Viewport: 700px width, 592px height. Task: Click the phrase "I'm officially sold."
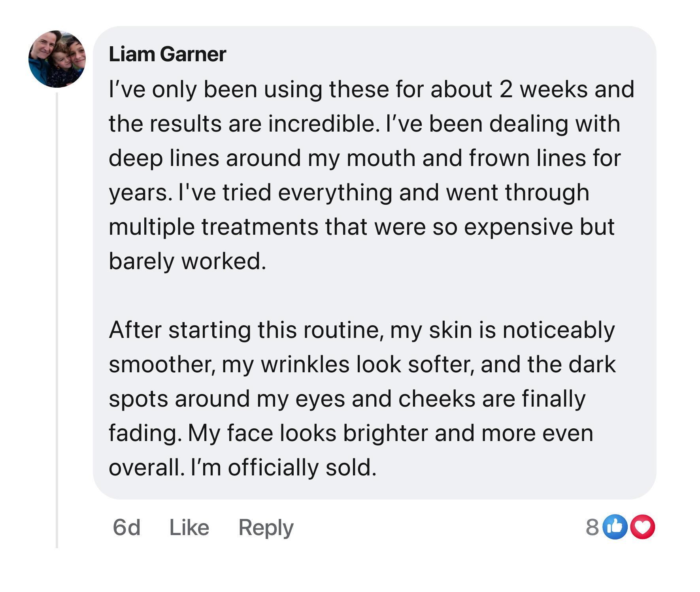(x=283, y=468)
